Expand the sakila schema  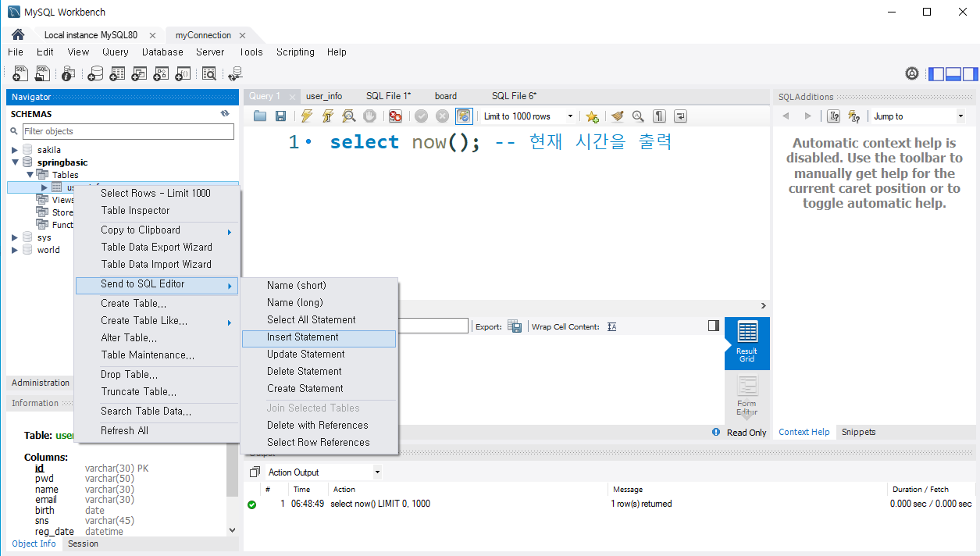pos(15,150)
